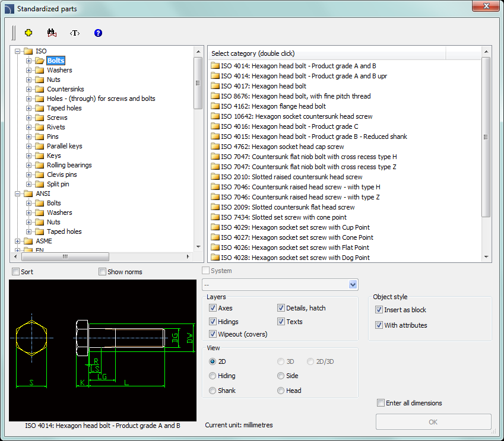Image resolution: width=504 pixels, height=441 pixels.
Task: Toggle the Show norms checkbox
Action: click(103, 272)
